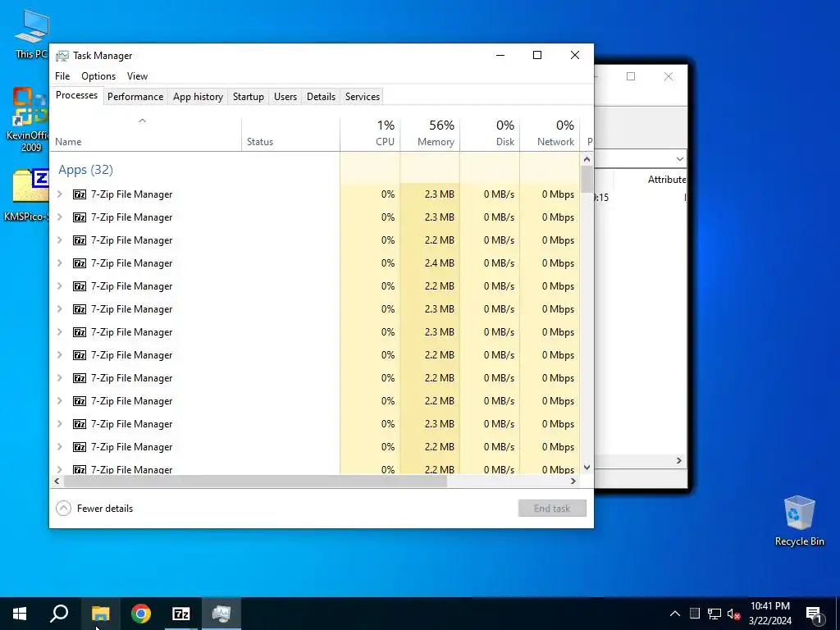Expand the 7-Zip entry using 2.4 MB
Screen dimensions: 840x630
[x=59, y=263]
